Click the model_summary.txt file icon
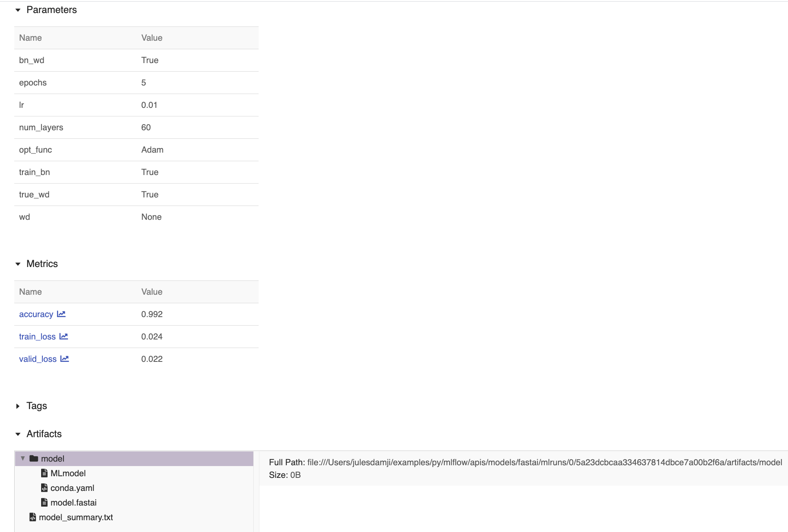 click(x=33, y=517)
